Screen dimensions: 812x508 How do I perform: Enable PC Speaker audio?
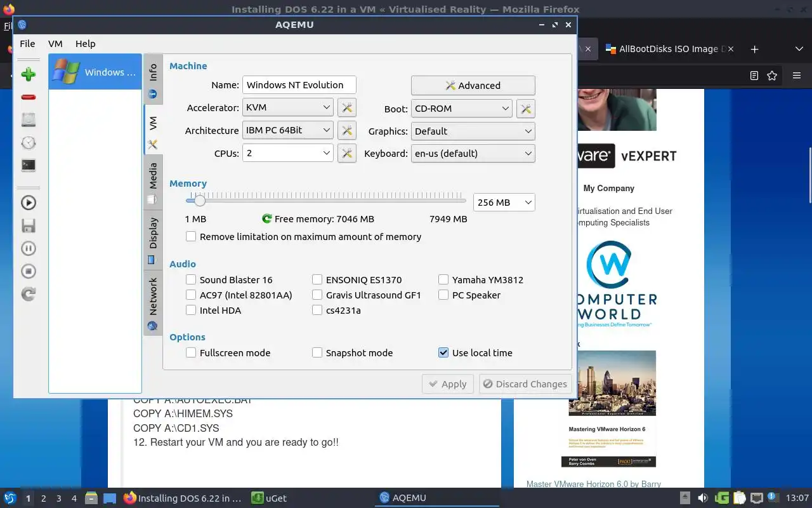pos(443,295)
